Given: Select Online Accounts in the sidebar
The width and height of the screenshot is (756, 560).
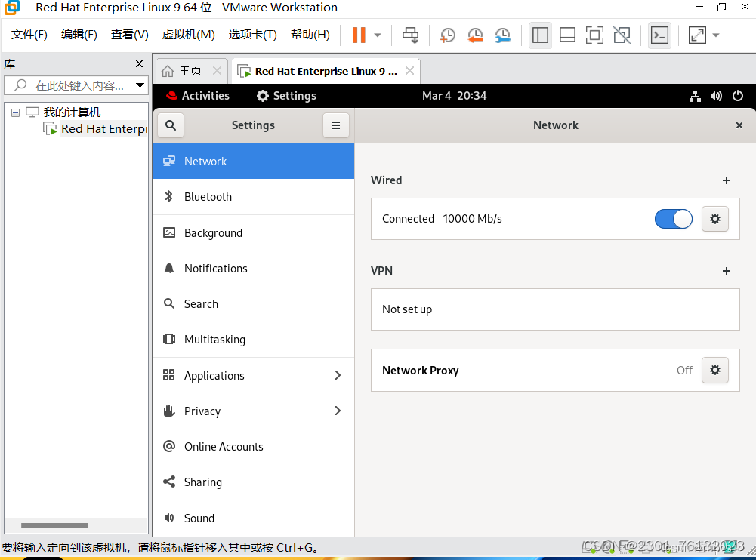Looking at the screenshot, I should pos(253,447).
